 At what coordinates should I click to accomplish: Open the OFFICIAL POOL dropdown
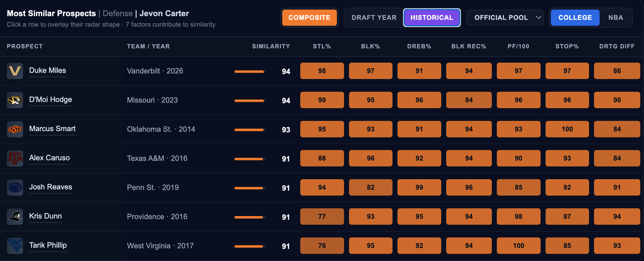coord(505,18)
